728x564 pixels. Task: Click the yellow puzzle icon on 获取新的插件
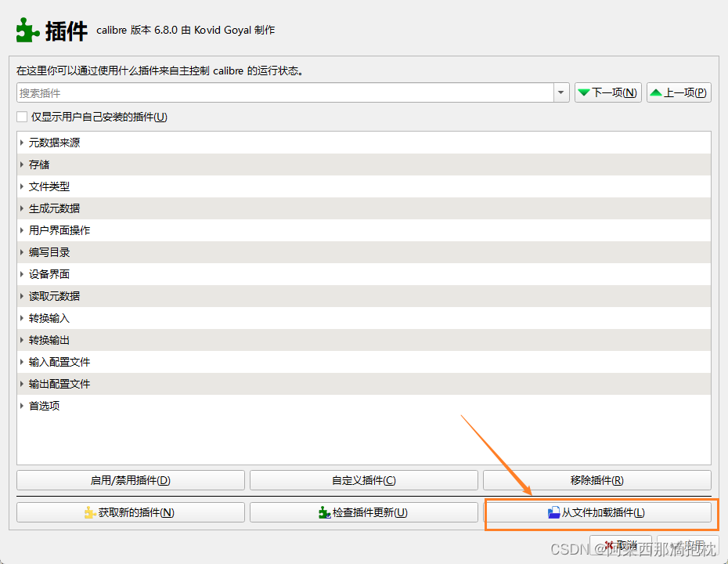[x=90, y=512]
